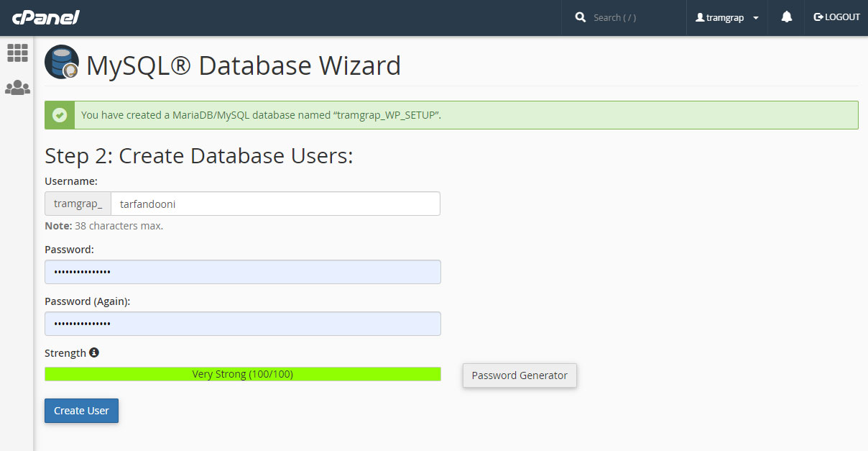Screen dimensions: 868x451
Task: Click the search magnifier icon
Action: click(x=581, y=17)
